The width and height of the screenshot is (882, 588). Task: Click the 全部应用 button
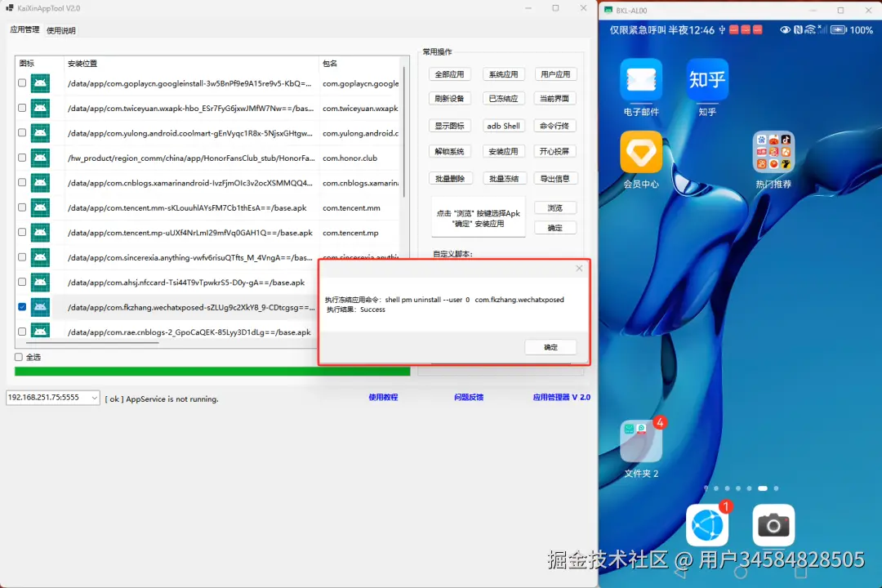point(449,74)
